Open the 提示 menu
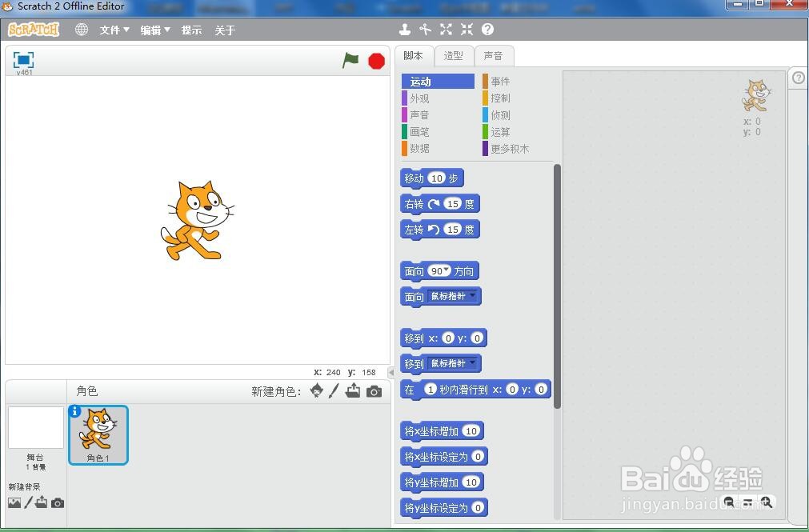The image size is (809, 532). tap(191, 30)
